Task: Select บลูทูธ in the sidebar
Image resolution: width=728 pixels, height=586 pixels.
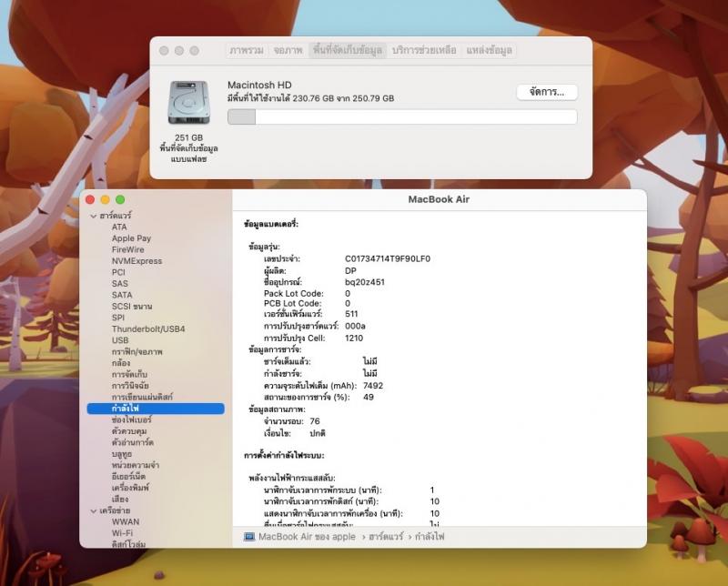Action: click(x=122, y=454)
